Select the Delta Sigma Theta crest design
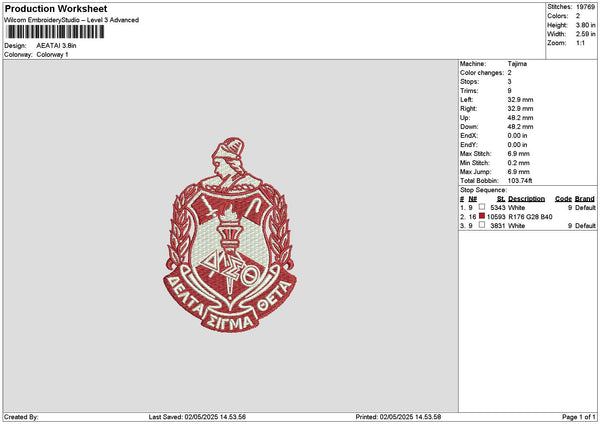 click(x=230, y=235)
